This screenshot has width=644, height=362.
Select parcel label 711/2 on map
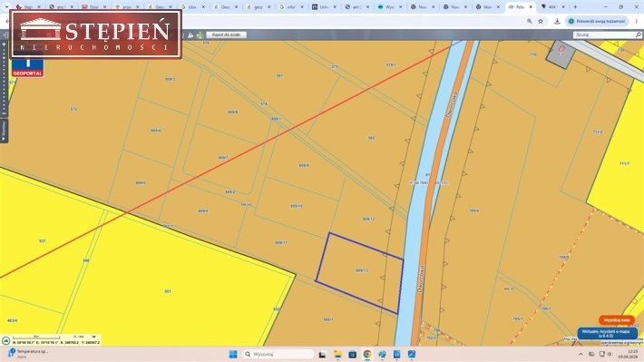[x=598, y=132]
